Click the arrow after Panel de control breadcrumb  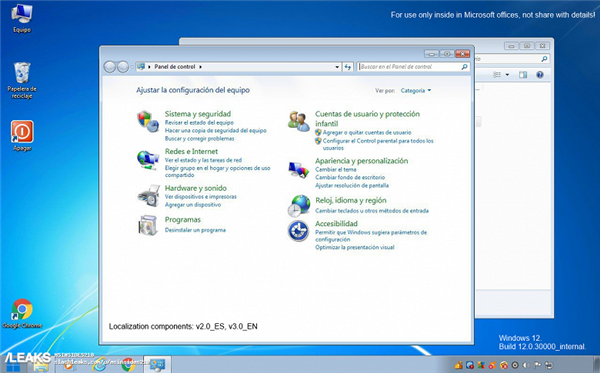[x=201, y=67]
